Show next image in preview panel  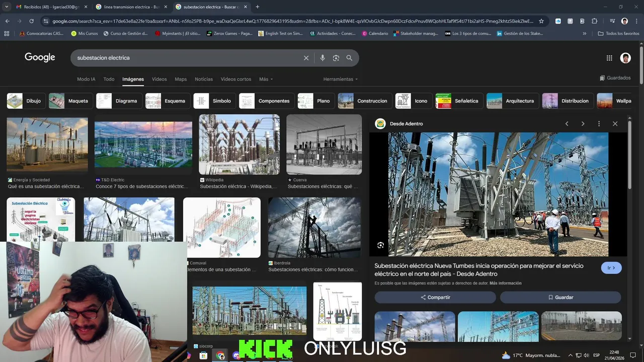click(x=583, y=124)
